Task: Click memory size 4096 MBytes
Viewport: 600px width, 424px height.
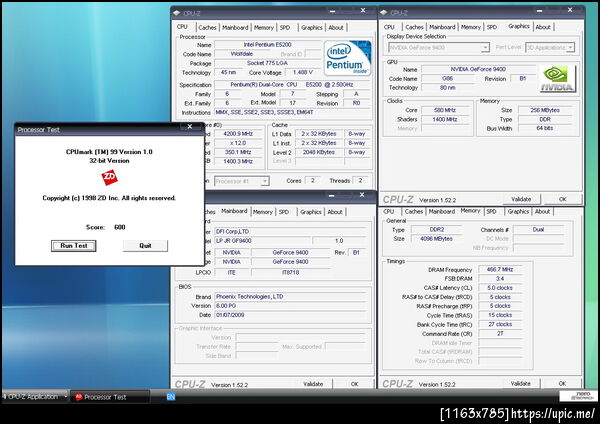Action: point(437,239)
